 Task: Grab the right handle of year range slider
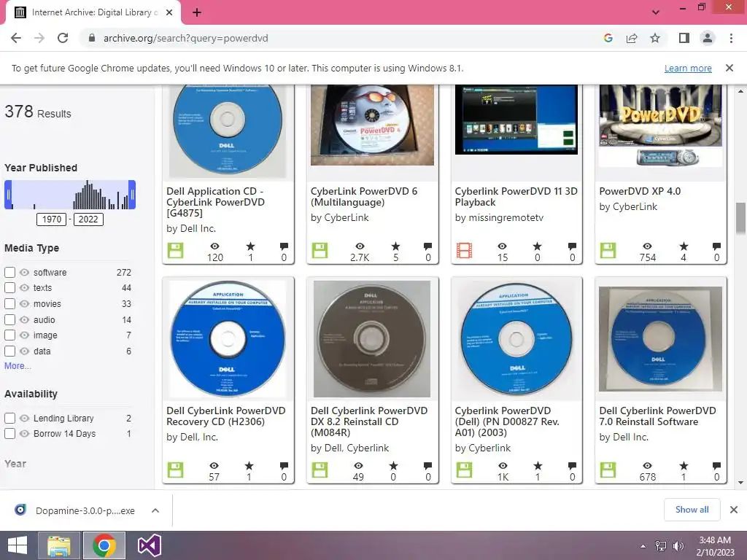click(132, 194)
